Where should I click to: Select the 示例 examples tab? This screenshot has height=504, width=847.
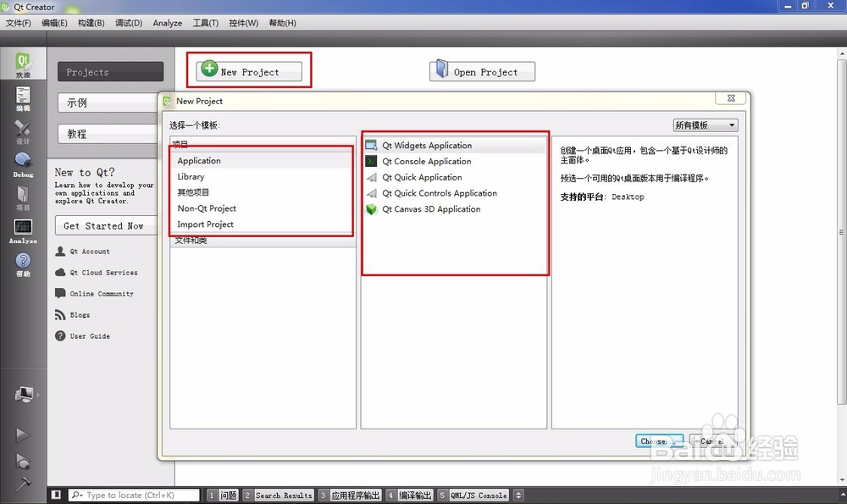108,102
